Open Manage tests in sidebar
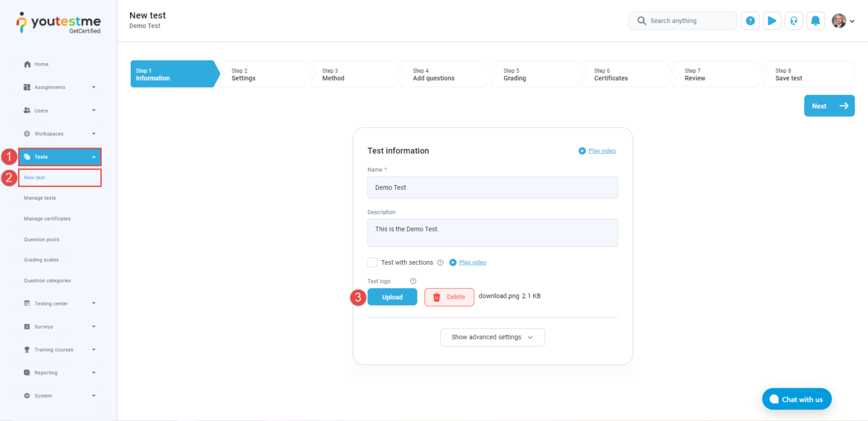Viewport: 868px width, 421px height. coord(40,198)
